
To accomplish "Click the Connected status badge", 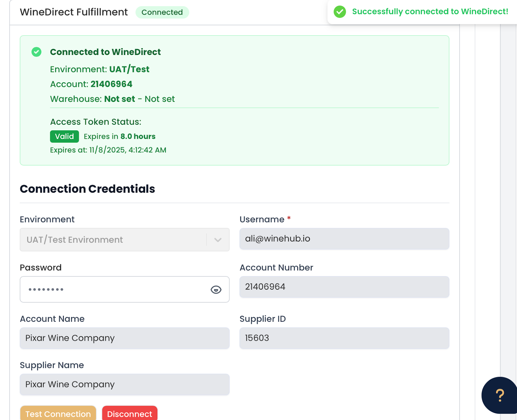I will coord(162,12).
